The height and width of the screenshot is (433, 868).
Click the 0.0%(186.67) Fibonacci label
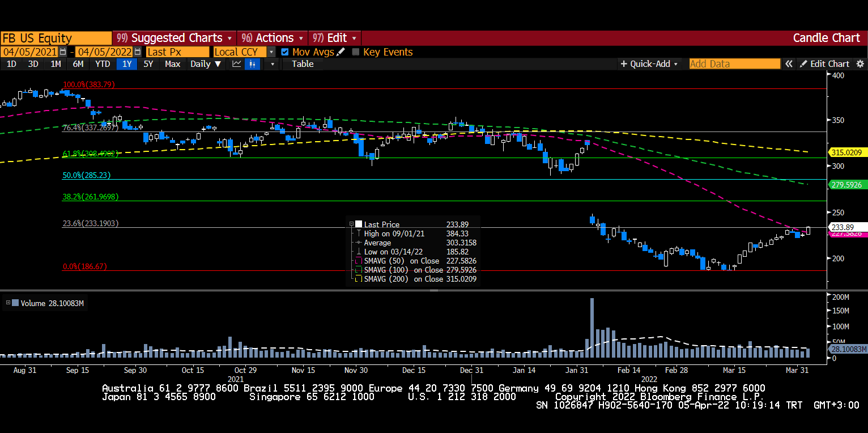point(84,266)
